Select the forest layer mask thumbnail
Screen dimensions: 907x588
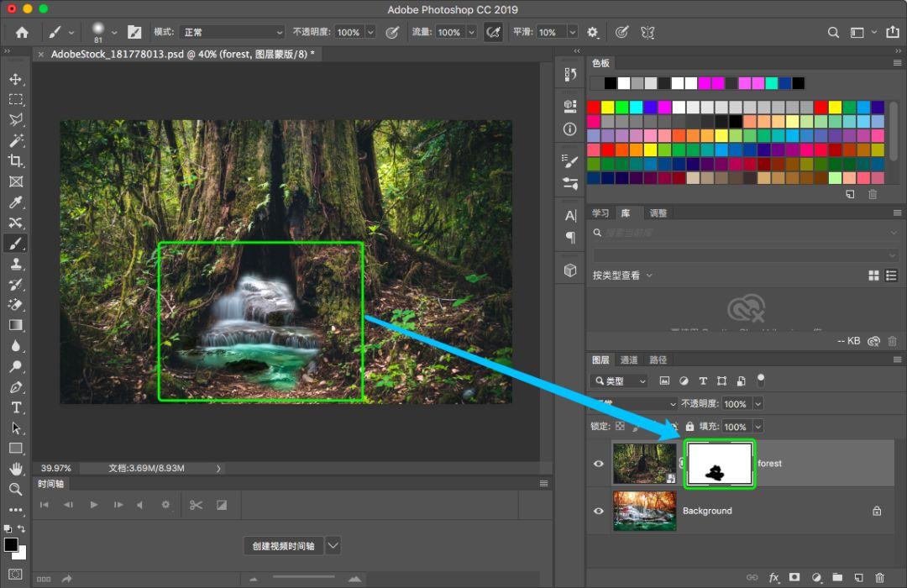720,464
